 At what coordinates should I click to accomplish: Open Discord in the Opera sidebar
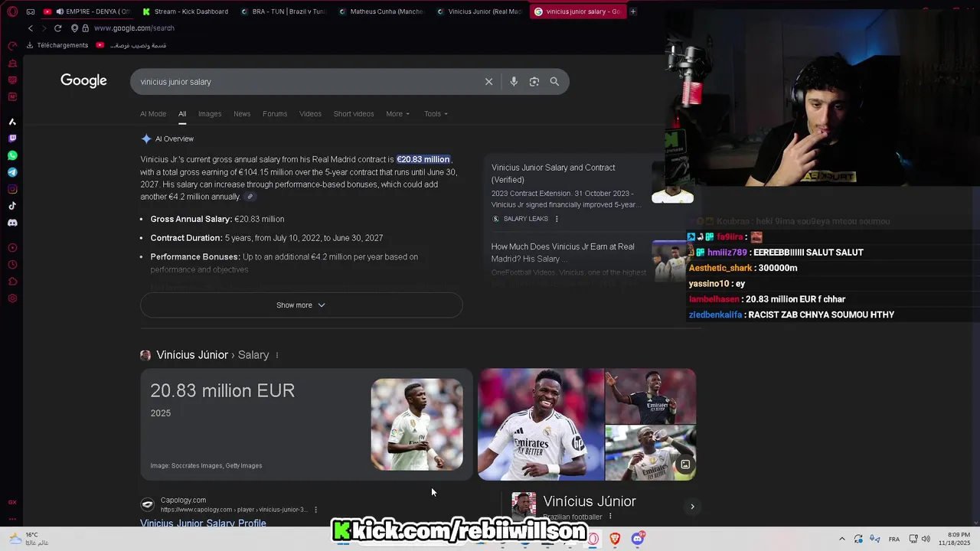(12, 223)
